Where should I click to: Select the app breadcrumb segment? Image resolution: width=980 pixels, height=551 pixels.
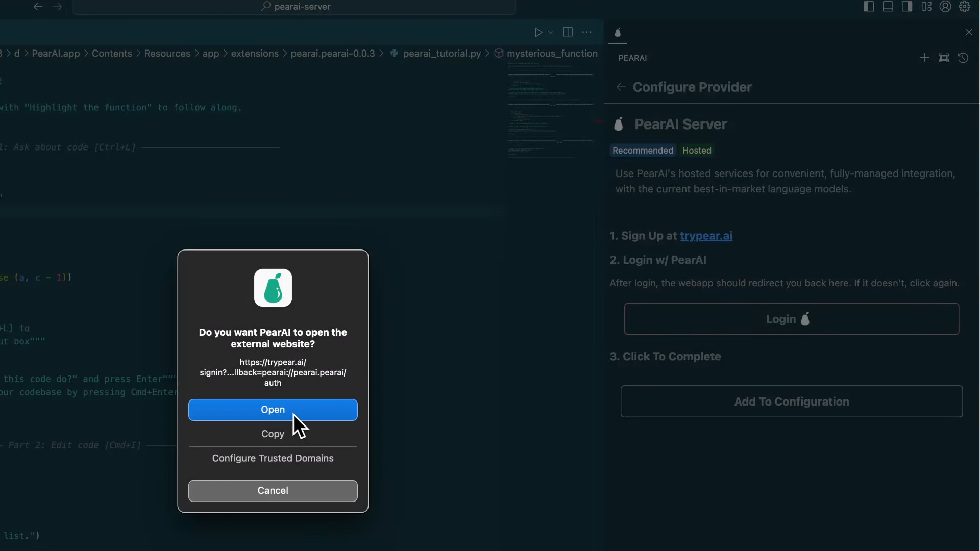point(210,54)
